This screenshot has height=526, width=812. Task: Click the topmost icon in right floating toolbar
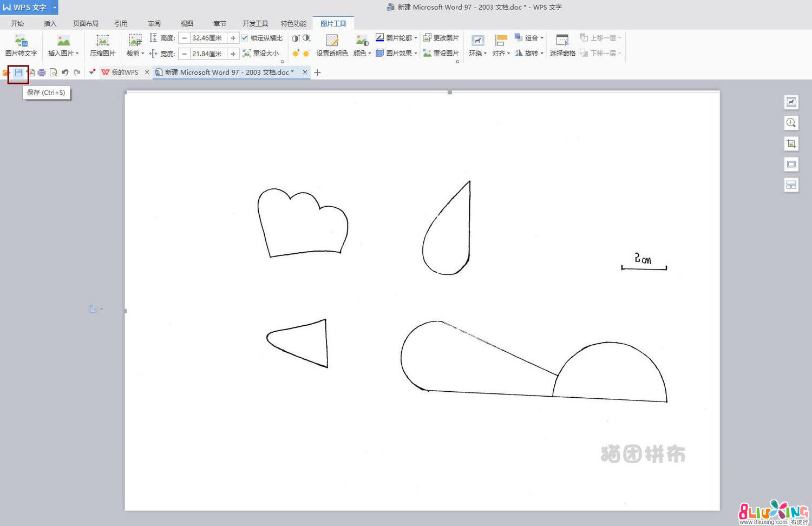(x=791, y=102)
